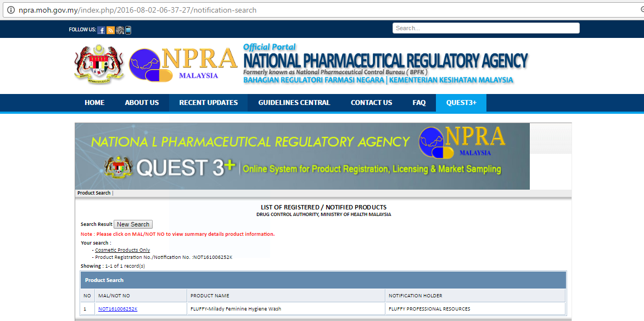Click the Drug Control Authority subtitle

click(x=323, y=214)
